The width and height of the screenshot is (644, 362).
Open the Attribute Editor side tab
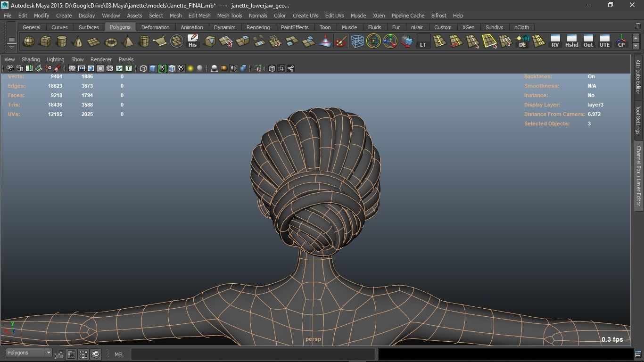coord(638,77)
